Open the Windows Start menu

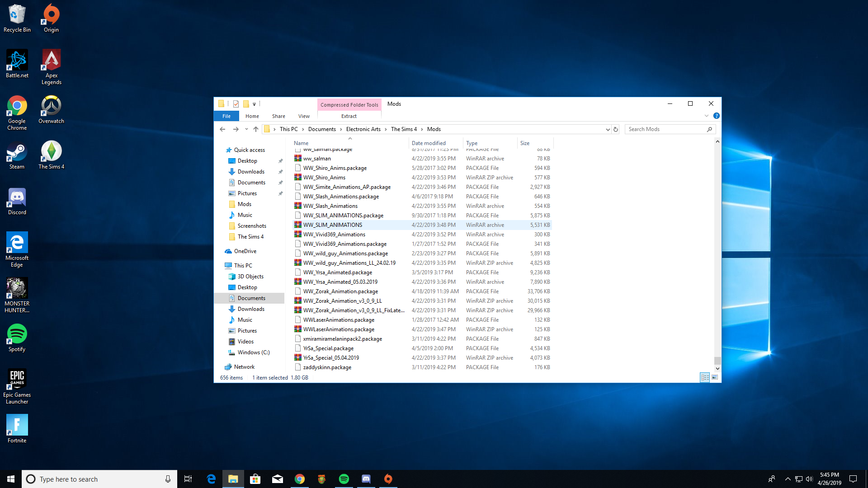(x=11, y=479)
